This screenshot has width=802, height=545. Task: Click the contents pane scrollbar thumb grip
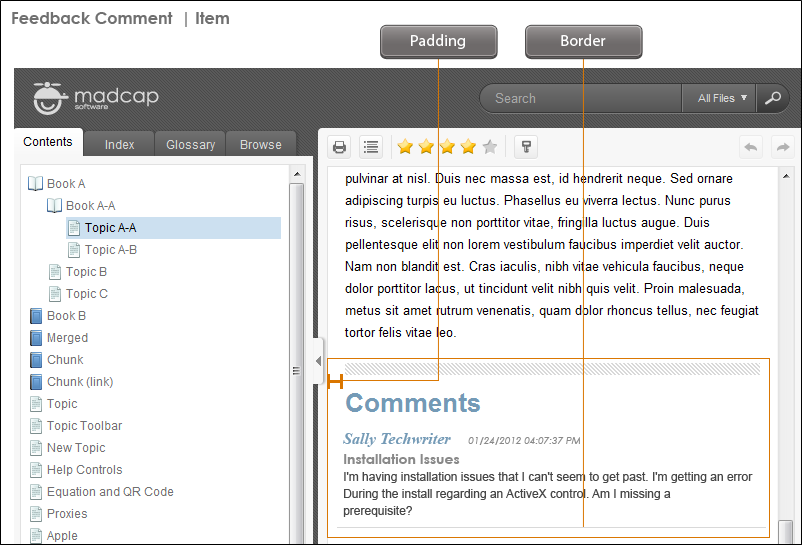click(x=296, y=371)
